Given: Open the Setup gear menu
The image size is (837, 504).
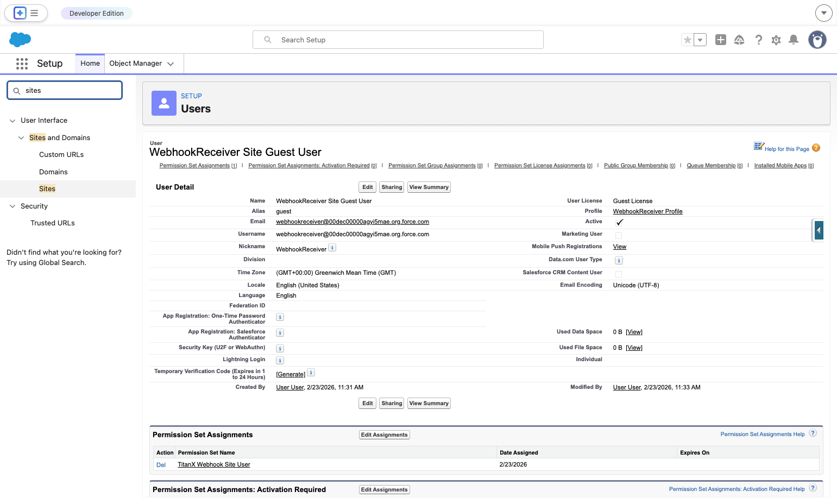Looking at the screenshot, I should tap(776, 40).
